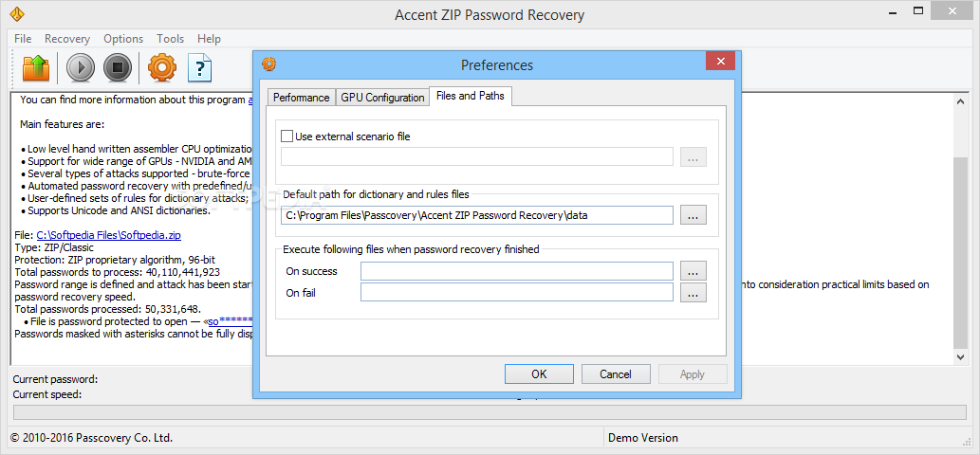980x455 pixels.
Task: Stop recovery with the stop icon
Action: point(118,68)
